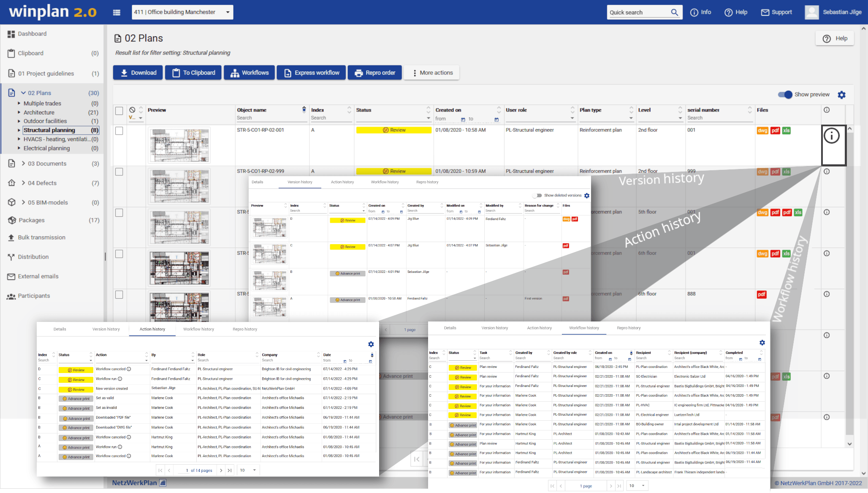Viewport: 868px width, 493px height.
Task: Open the page-level Help button
Action: point(835,38)
